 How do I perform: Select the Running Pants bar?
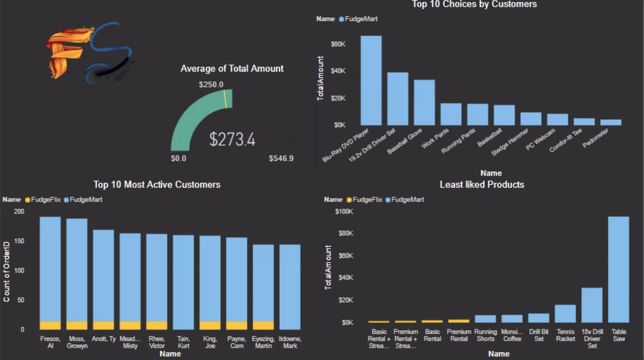pyautogui.click(x=478, y=114)
